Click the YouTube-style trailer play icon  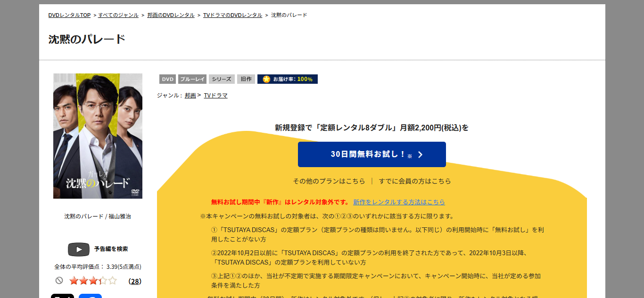point(79,249)
